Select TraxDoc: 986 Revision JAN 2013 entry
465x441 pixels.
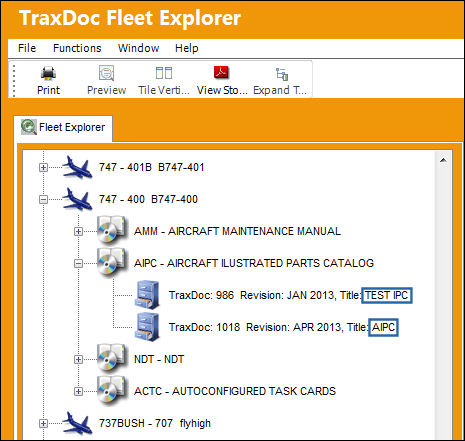(290, 295)
